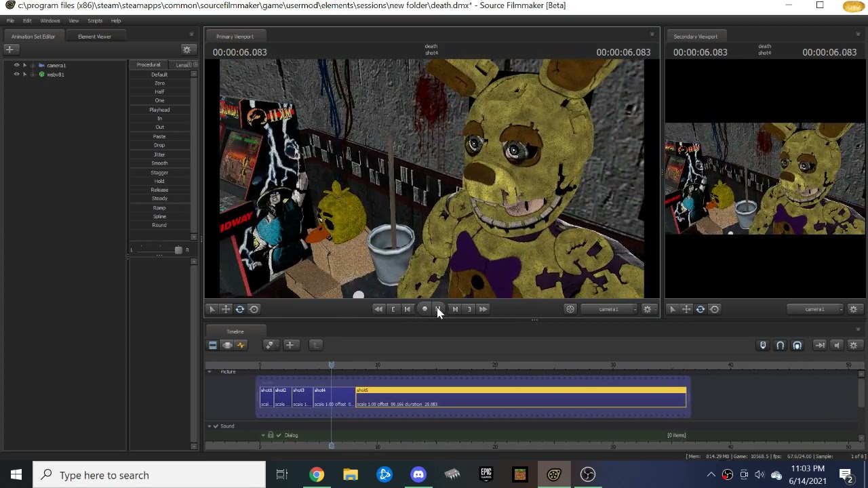Toggle visibility eye for wsbv81
The height and width of the screenshot is (488, 868).
click(x=16, y=74)
